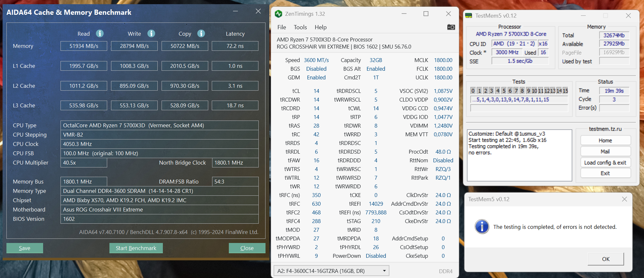Image resolution: width=644 pixels, height=278 pixels.
Task: Click the GDM value Enabled
Action: pos(316,77)
